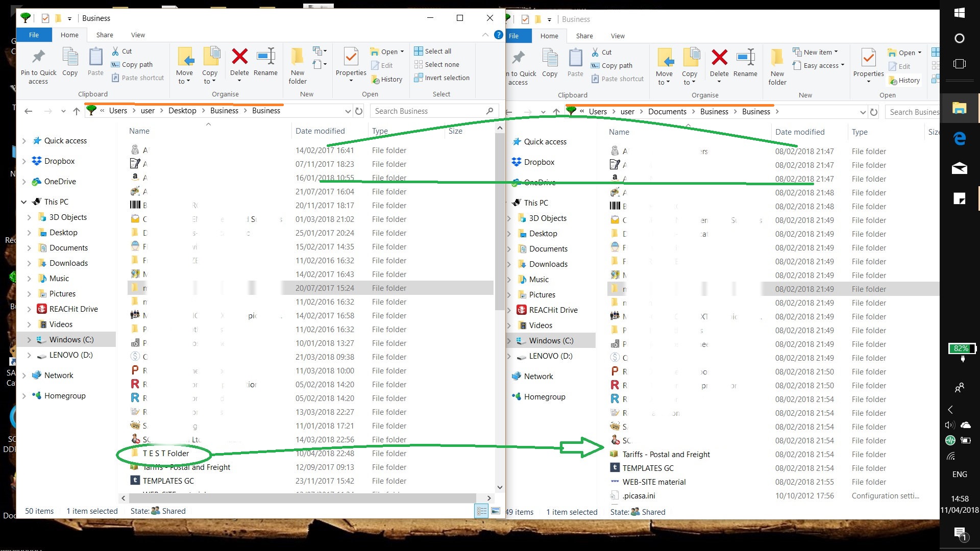Switch to details view in left window status bar

pos(481,511)
